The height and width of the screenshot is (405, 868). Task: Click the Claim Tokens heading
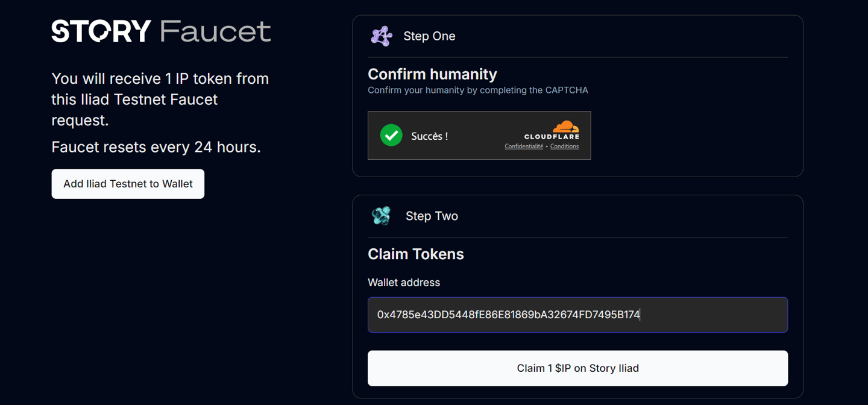coord(416,254)
